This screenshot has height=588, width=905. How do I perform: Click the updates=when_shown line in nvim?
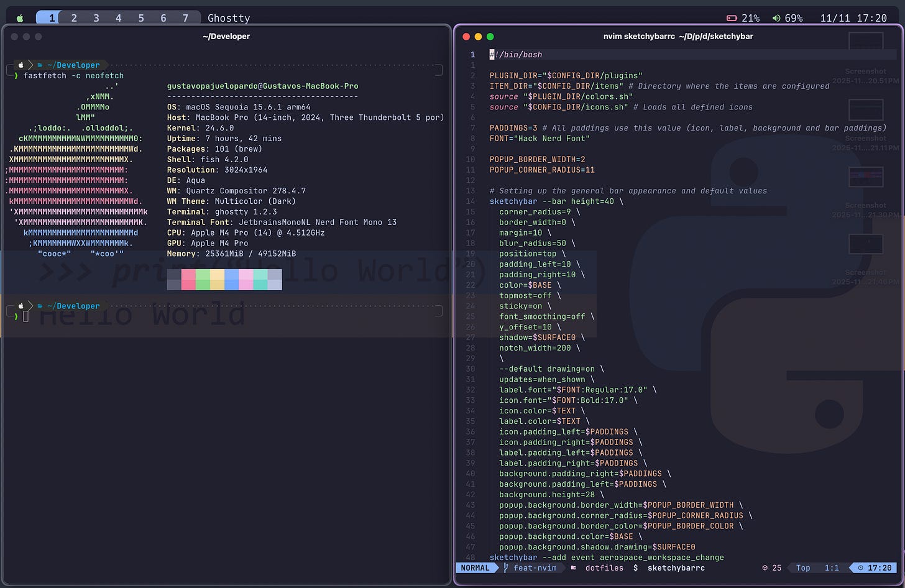click(x=546, y=379)
